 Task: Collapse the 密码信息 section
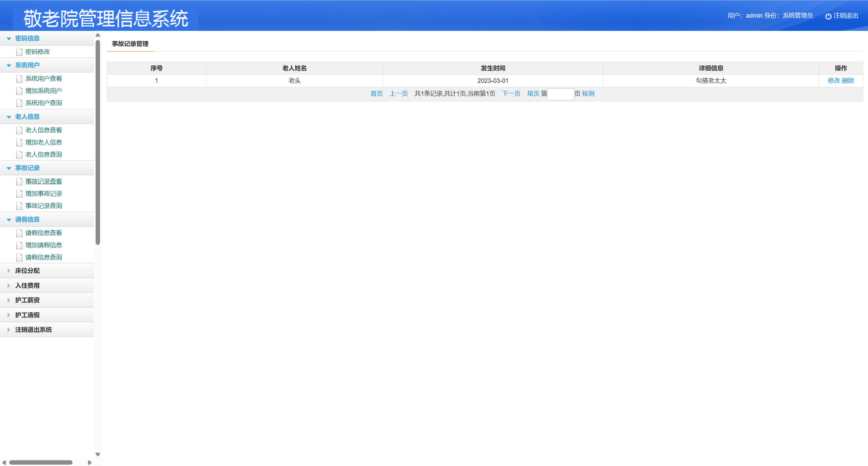27,38
